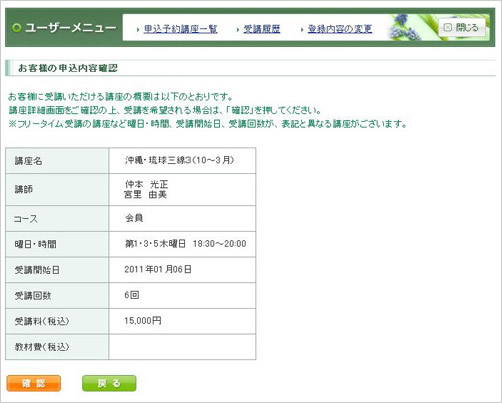Image resolution: width=502 pixels, height=403 pixels.
Task: Select the course name 沖縄・琉球三線3(10〜3月)
Action: click(x=179, y=160)
